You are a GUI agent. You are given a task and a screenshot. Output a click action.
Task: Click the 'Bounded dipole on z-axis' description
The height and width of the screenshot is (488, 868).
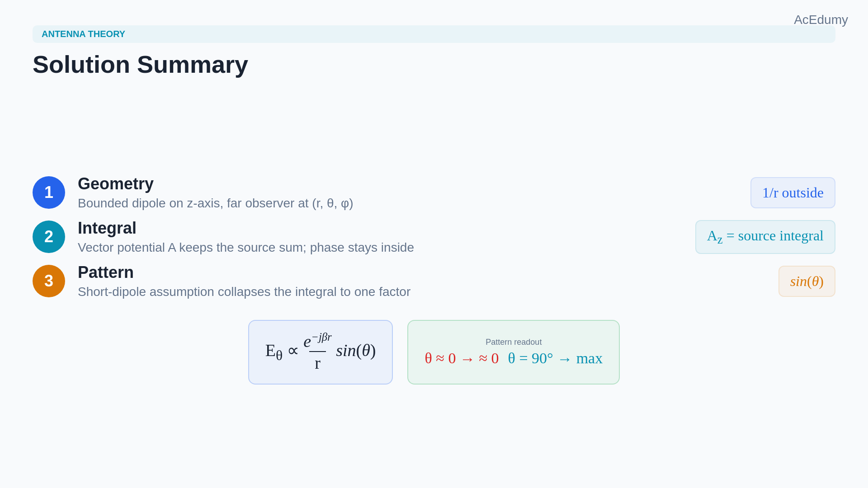215,203
